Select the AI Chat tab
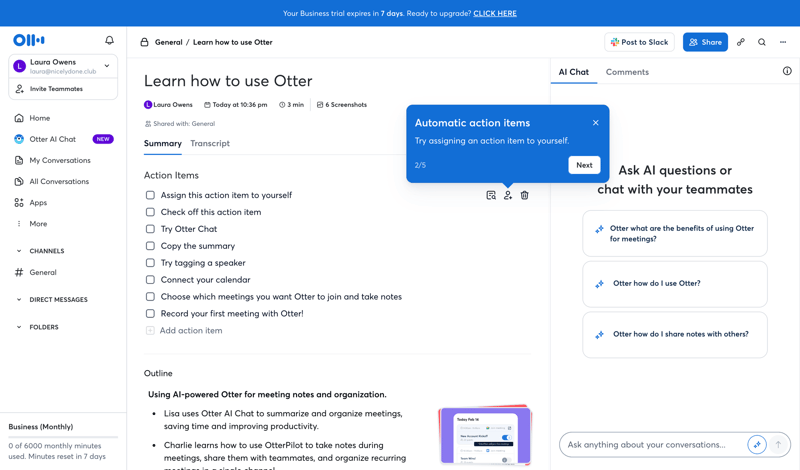The image size is (800, 470). pyautogui.click(x=573, y=72)
